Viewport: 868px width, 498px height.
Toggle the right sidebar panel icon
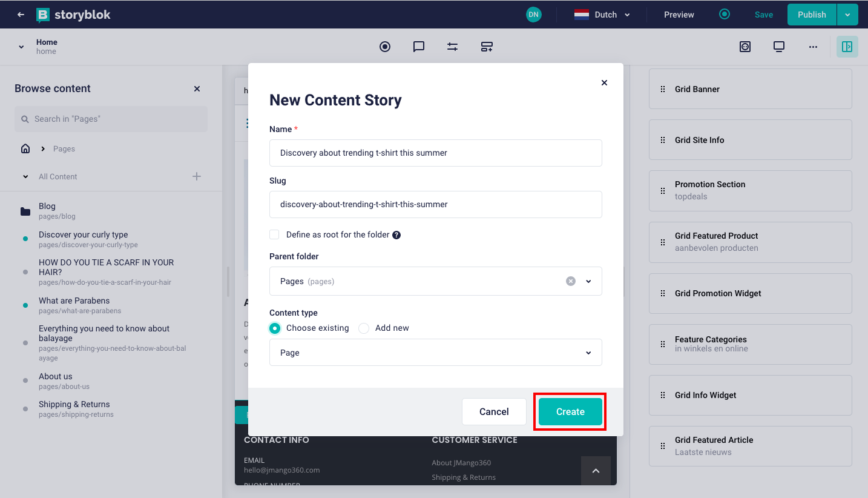tap(847, 47)
